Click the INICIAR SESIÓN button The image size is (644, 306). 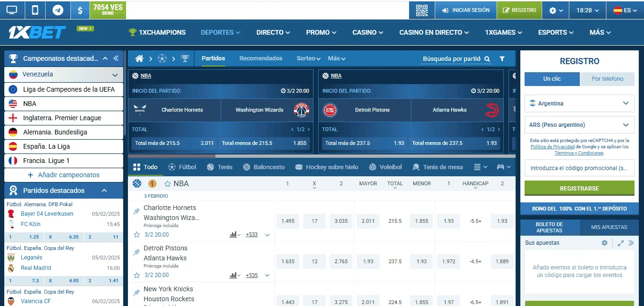pos(466,10)
